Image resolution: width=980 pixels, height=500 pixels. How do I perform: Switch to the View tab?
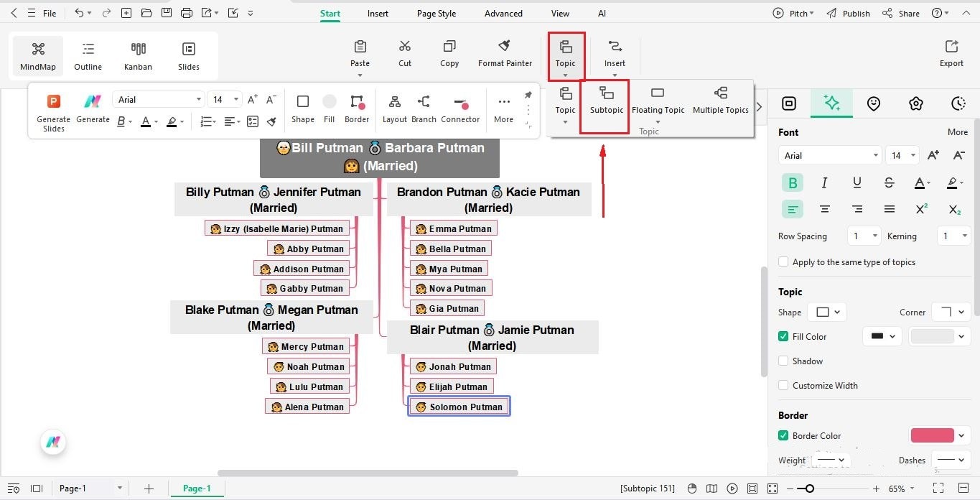tap(560, 14)
